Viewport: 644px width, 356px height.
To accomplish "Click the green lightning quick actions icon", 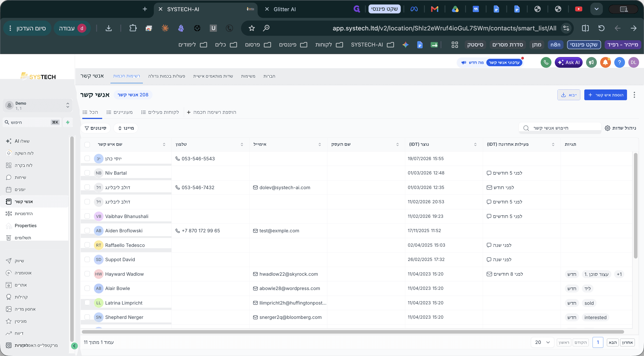I will coord(68,122).
